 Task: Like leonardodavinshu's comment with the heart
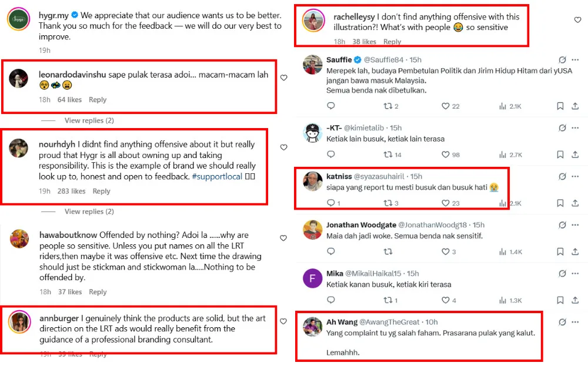tap(284, 78)
